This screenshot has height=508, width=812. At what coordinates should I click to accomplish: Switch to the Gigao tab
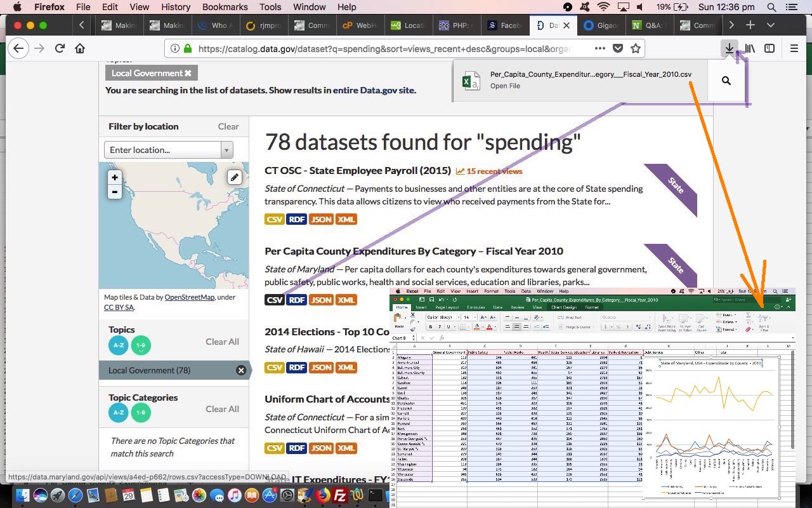[x=603, y=25]
